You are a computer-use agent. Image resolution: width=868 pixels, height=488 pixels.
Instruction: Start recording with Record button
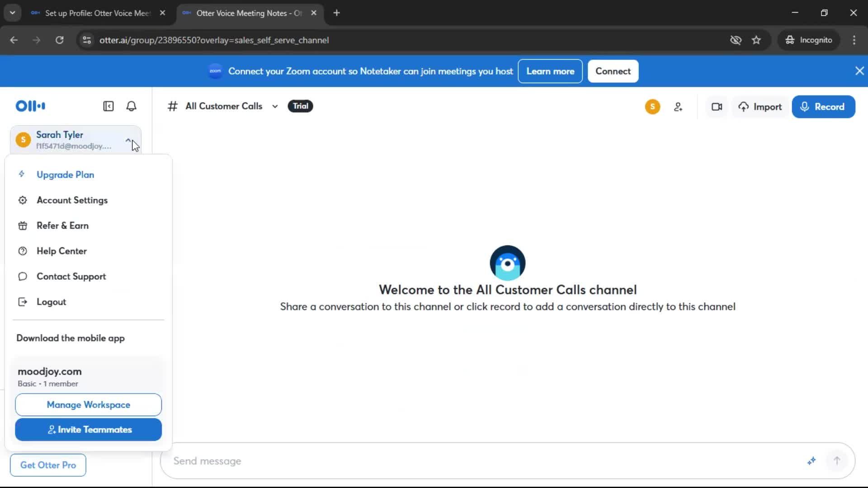click(x=823, y=107)
